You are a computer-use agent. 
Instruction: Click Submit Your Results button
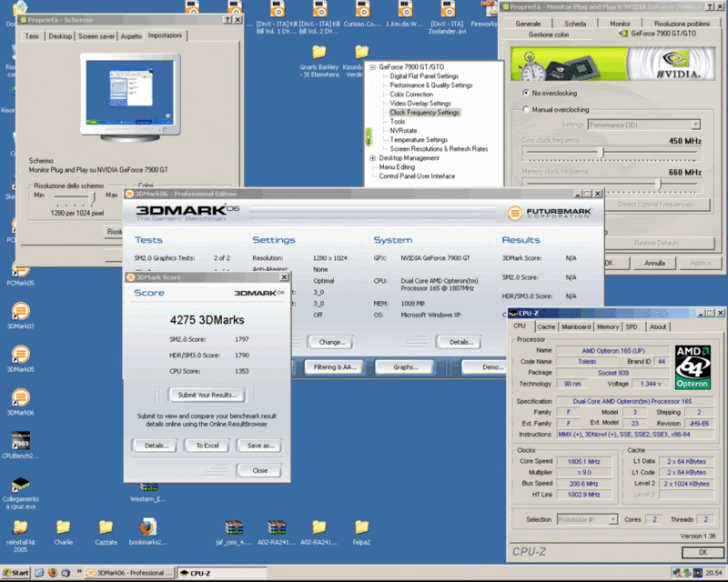(x=207, y=395)
